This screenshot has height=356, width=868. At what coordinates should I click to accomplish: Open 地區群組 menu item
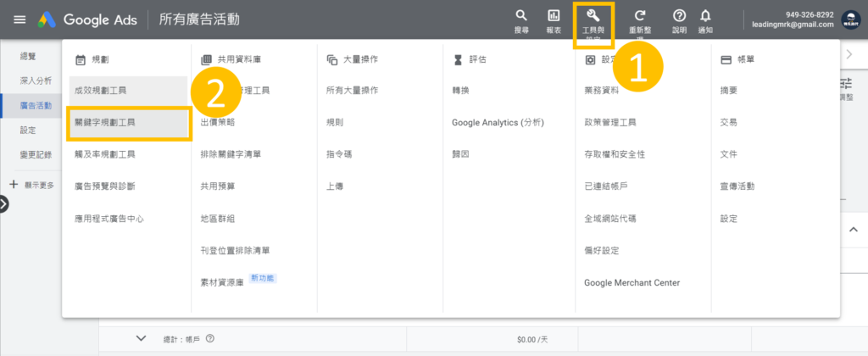(218, 219)
